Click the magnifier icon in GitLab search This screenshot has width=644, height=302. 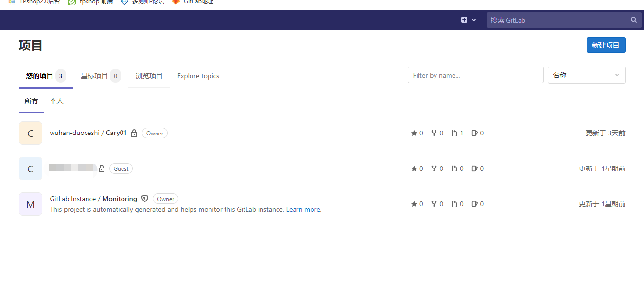click(633, 20)
